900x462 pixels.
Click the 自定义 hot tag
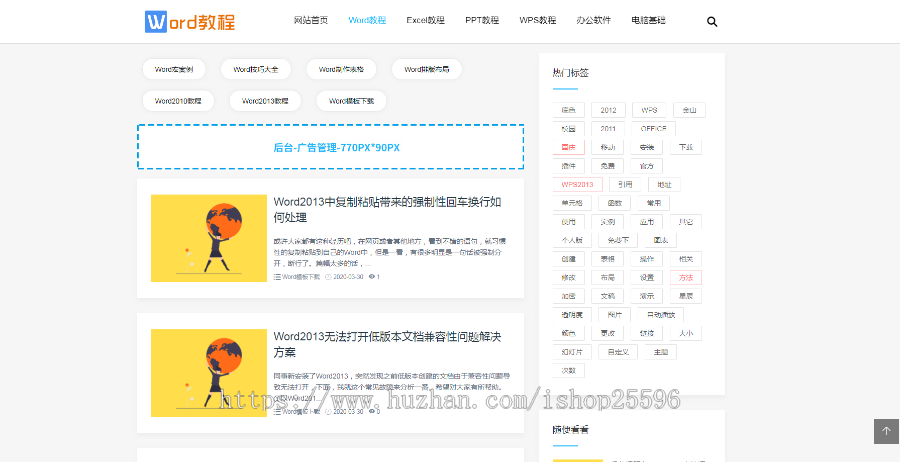618,351
